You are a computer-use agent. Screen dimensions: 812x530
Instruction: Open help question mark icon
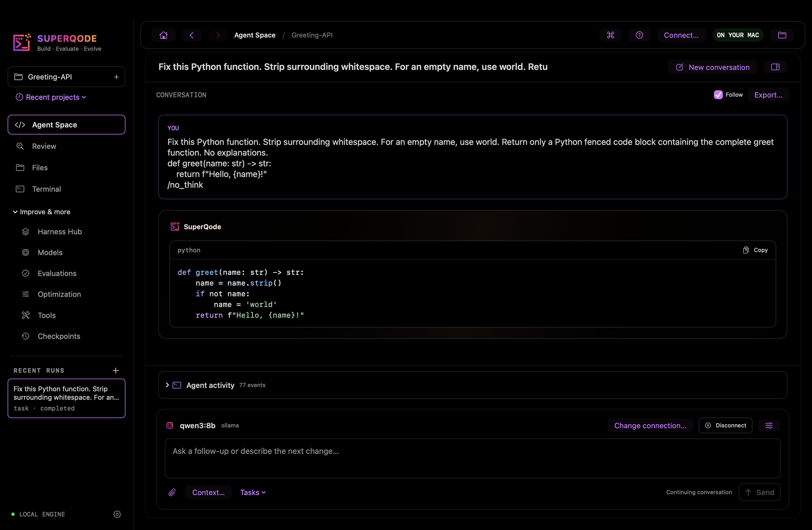click(639, 35)
